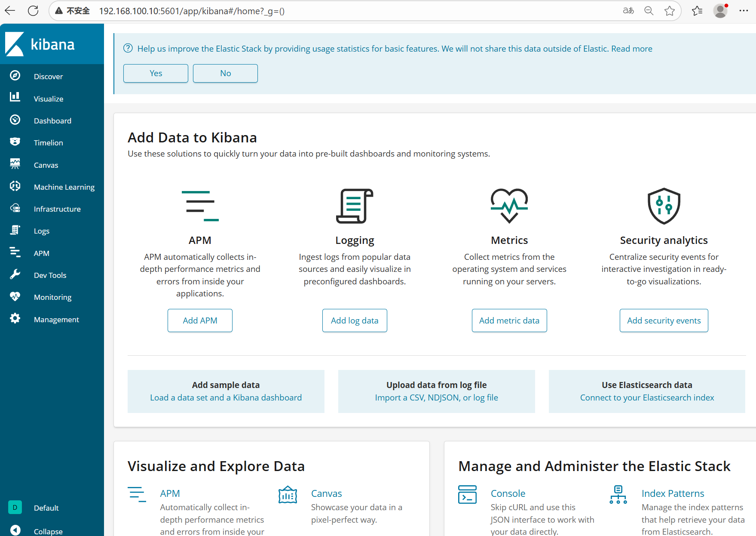
Task: Select Management in the sidebar
Action: [56, 320]
